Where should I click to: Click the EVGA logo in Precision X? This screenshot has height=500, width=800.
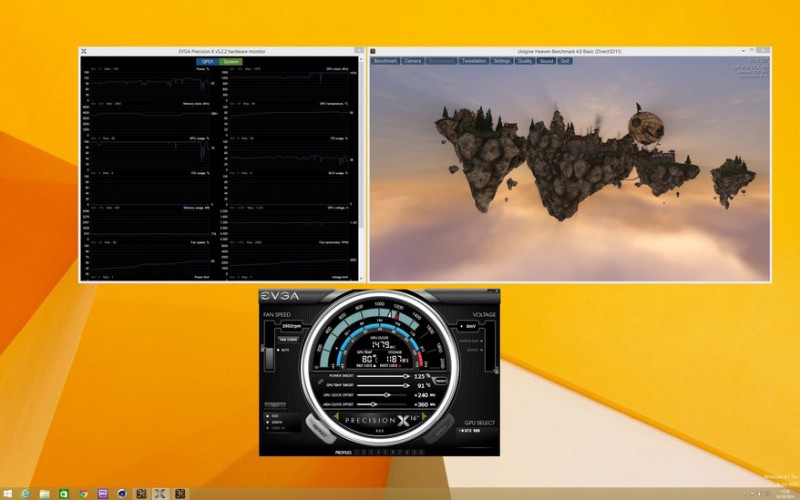point(280,296)
